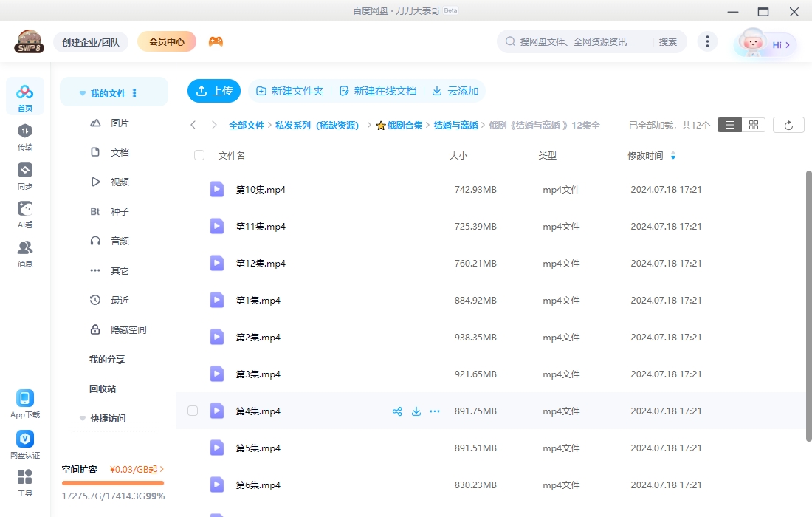Share 第4集.mp4 via the share icon
This screenshot has height=517, width=812.
tap(396, 411)
